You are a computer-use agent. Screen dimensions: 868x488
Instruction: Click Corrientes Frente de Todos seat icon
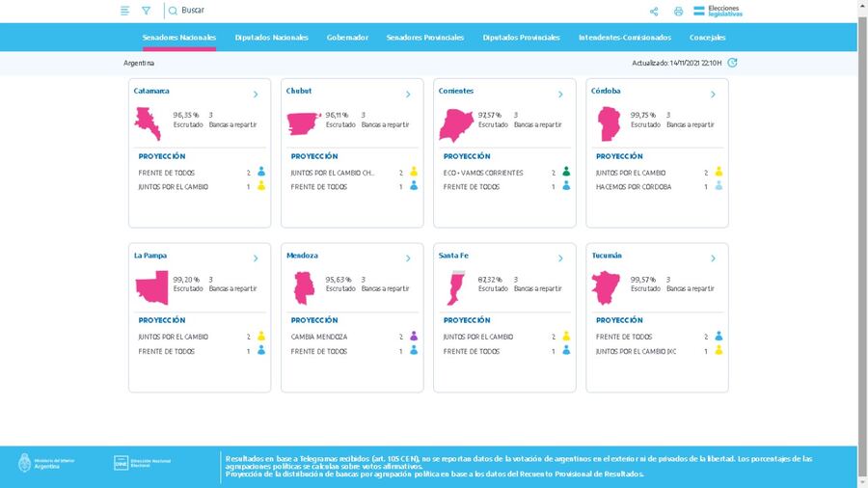click(x=566, y=186)
